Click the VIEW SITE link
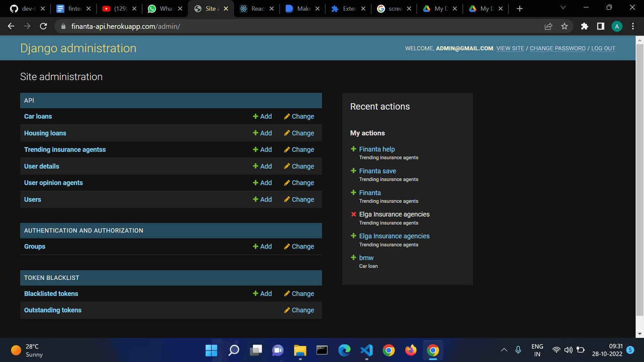The width and height of the screenshot is (644, 362). (510, 48)
